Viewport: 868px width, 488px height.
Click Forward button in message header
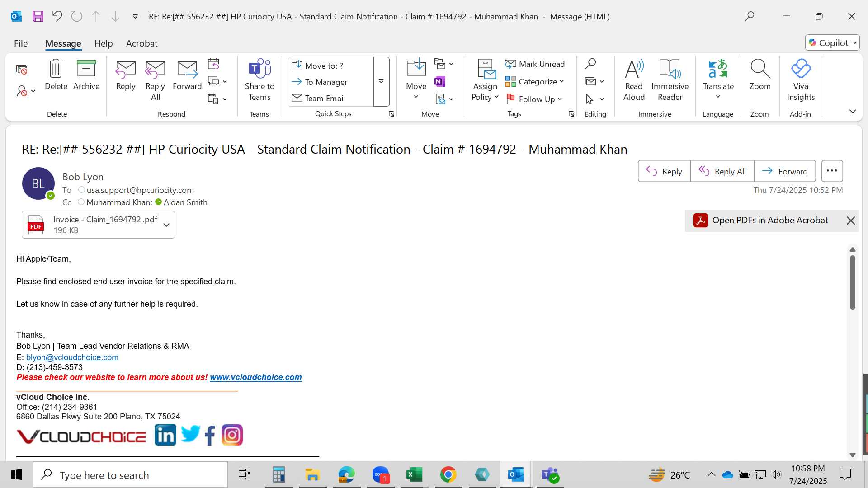pyautogui.click(x=785, y=171)
